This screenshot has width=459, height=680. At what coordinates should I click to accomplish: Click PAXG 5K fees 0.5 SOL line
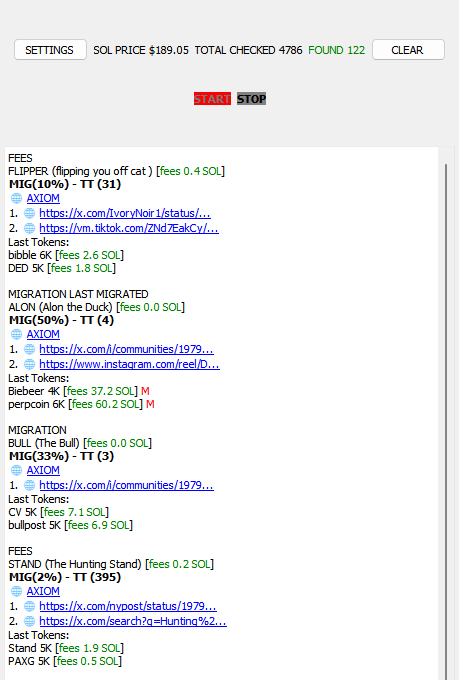coord(65,661)
